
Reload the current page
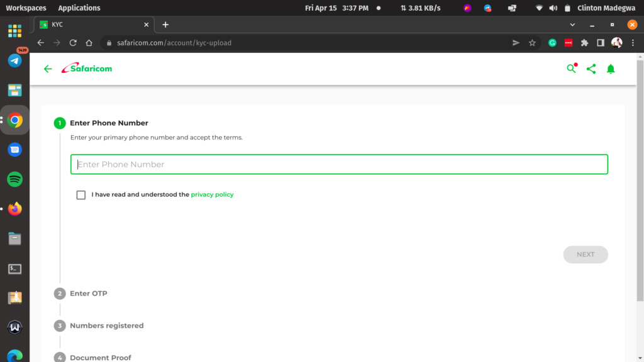tap(73, 43)
